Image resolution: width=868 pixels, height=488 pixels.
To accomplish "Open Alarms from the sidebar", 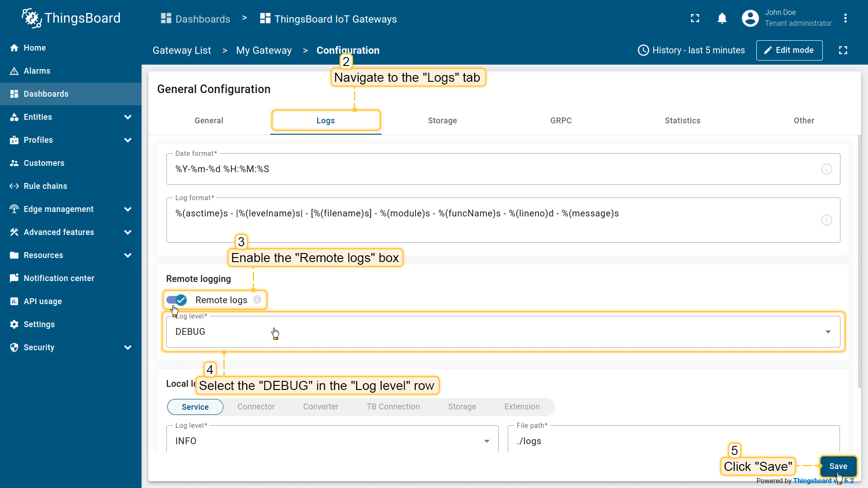I will (x=71, y=71).
